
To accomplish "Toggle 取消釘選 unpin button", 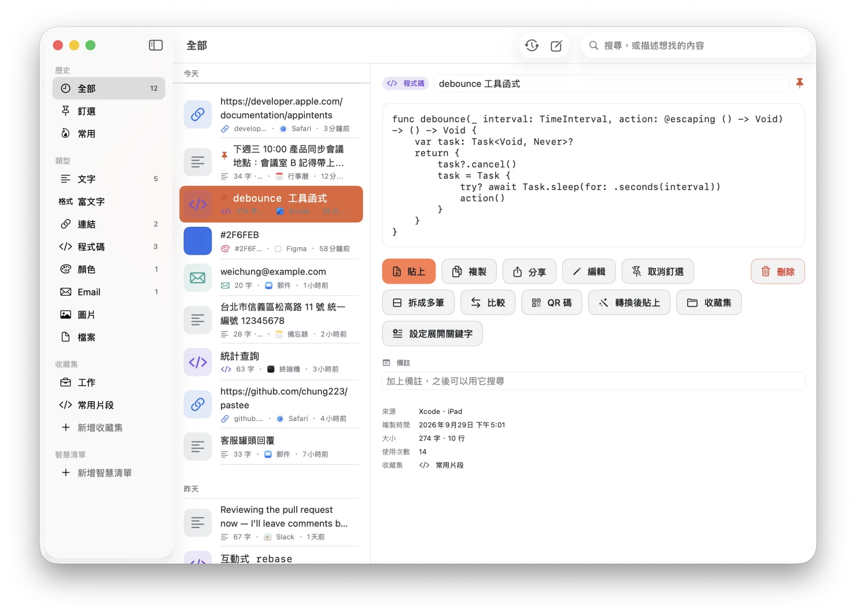I will click(x=658, y=271).
